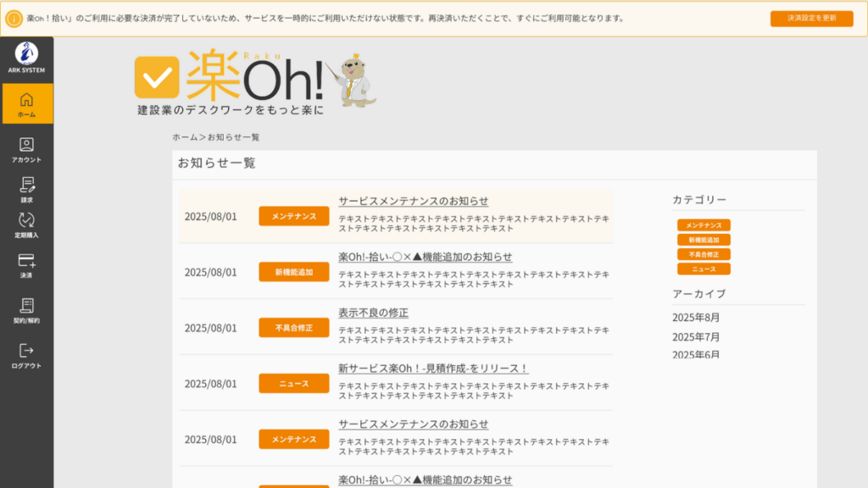Click ホーム in the breadcrumb

point(185,137)
